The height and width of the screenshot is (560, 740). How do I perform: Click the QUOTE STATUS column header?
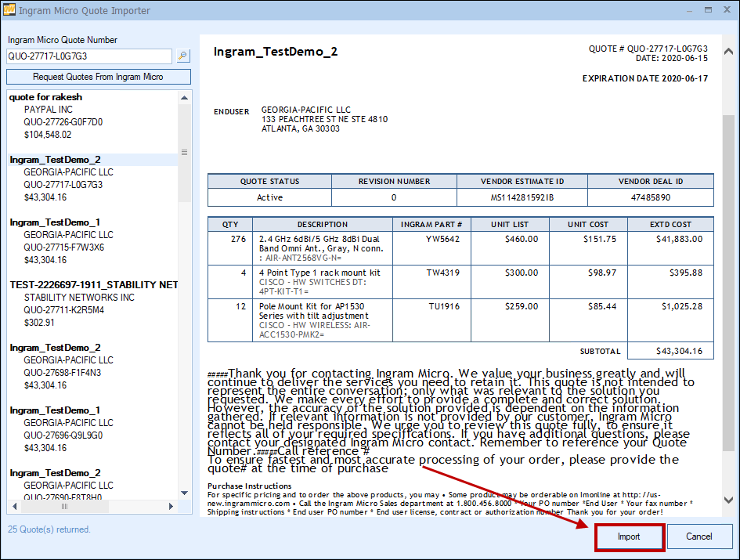pyautogui.click(x=269, y=182)
